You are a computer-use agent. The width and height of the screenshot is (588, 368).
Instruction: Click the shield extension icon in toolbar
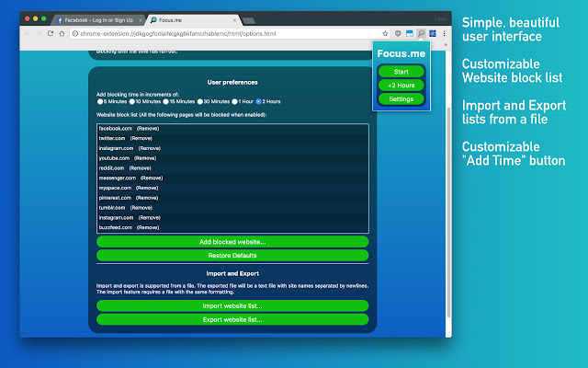[398, 33]
